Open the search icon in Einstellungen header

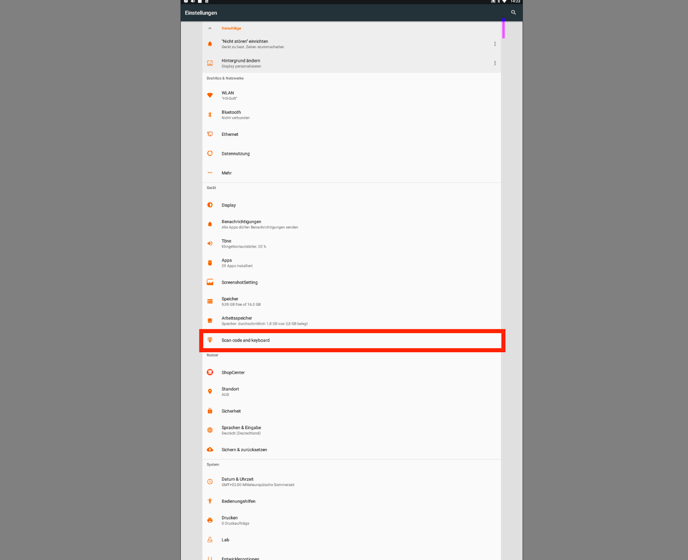point(513,12)
